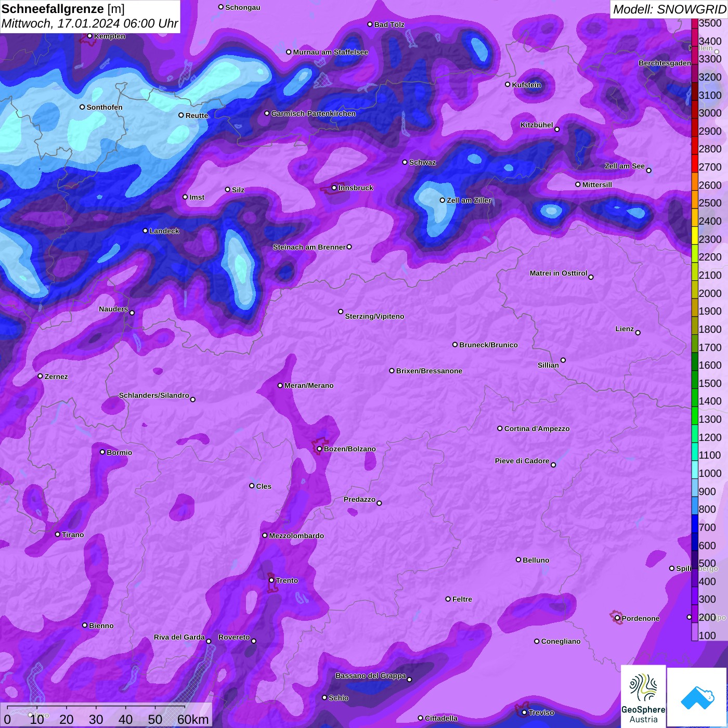
Task: Click the 'Modell: SNOWGRID' label
Action: click(669, 9)
